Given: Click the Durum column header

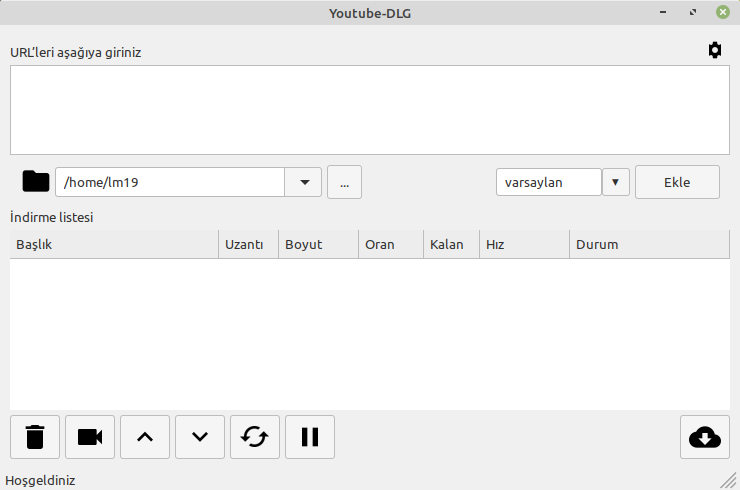Looking at the screenshot, I should point(650,245).
